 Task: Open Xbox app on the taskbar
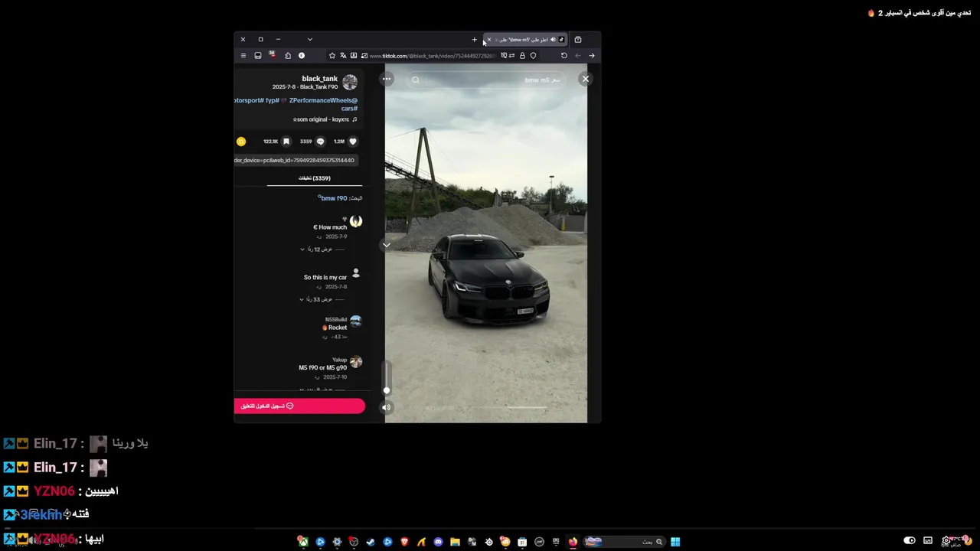(303, 542)
